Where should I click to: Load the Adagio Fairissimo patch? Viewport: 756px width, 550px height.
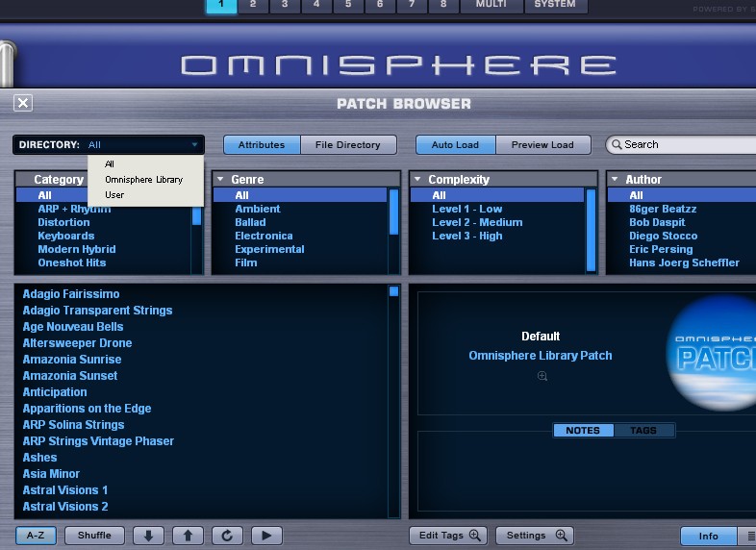[x=71, y=294]
